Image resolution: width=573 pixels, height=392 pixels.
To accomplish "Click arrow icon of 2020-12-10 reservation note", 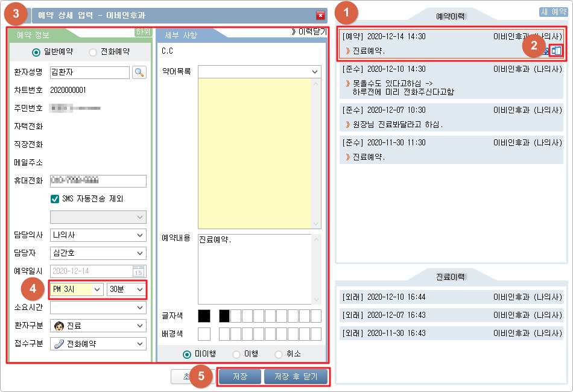I will (347, 83).
